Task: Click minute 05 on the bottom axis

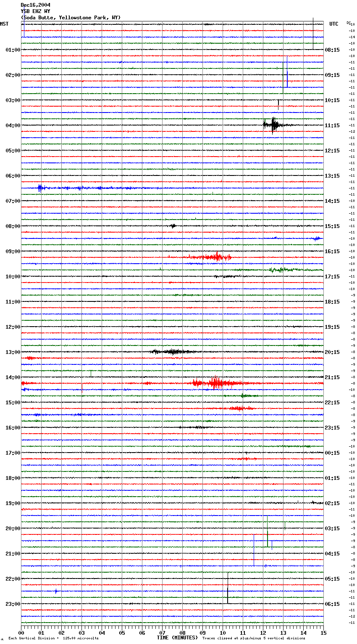Action: click(x=122, y=633)
